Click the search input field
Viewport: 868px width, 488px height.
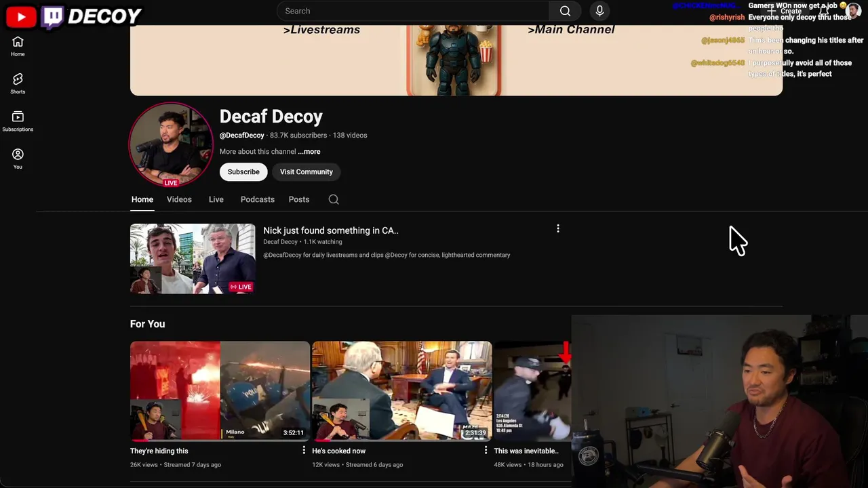pos(414,11)
